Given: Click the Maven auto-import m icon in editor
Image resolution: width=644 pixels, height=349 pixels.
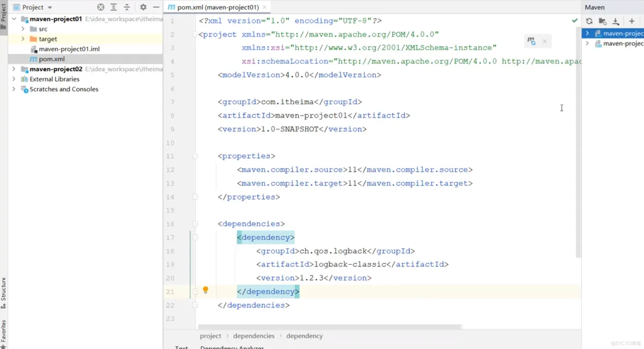Looking at the screenshot, I should coord(531,41).
